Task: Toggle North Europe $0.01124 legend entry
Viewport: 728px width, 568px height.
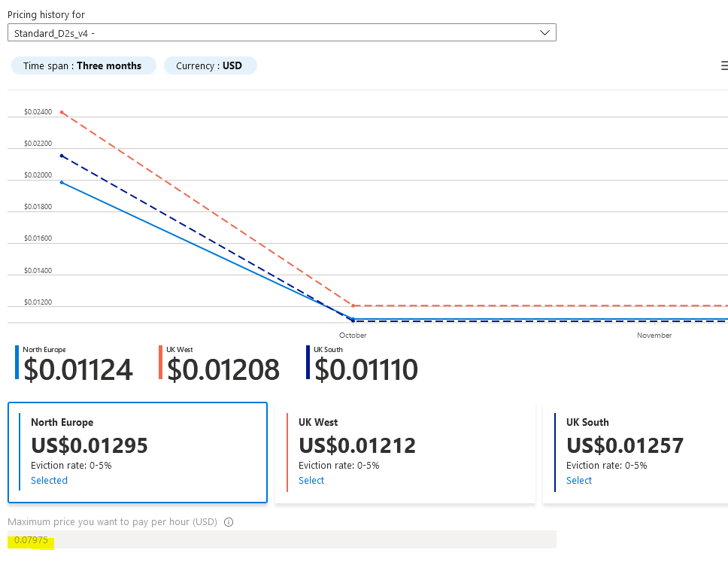Action: tap(75, 364)
